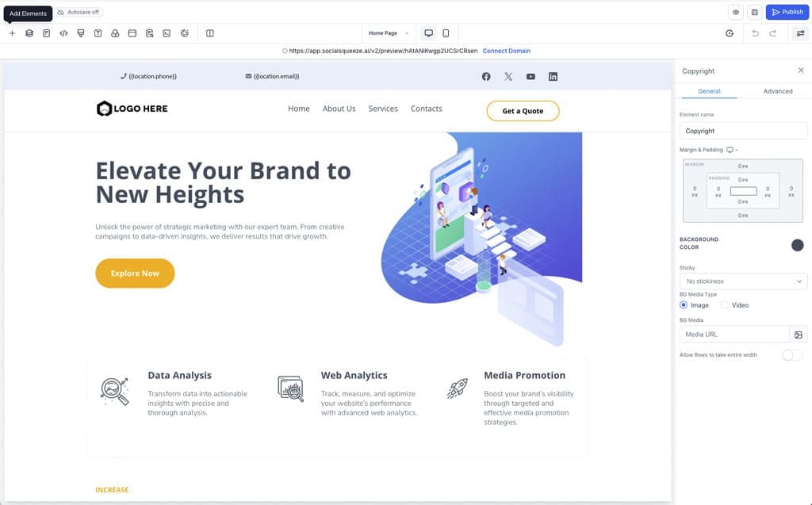Switch to mobile device view
812x505 pixels.
pos(446,33)
